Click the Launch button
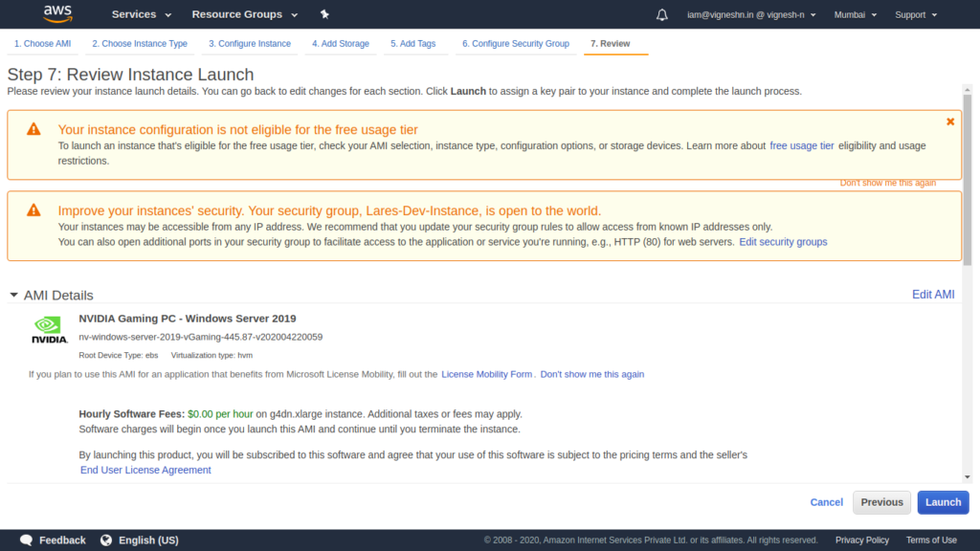The width and height of the screenshot is (980, 551). [x=943, y=502]
